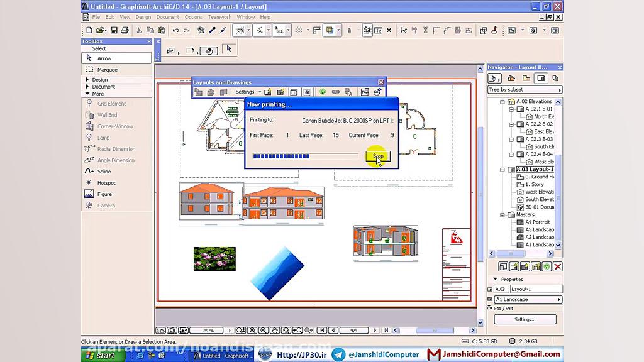Image resolution: width=644 pixels, height=362 pixels.
Task: Click the Fit in Window icon
Action: tap(286, 331)
